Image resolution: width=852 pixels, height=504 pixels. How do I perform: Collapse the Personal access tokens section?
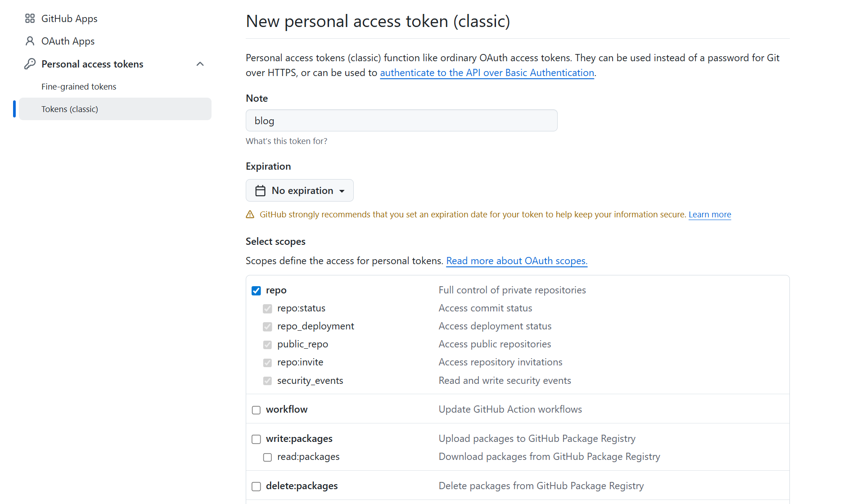coord(200,64)
